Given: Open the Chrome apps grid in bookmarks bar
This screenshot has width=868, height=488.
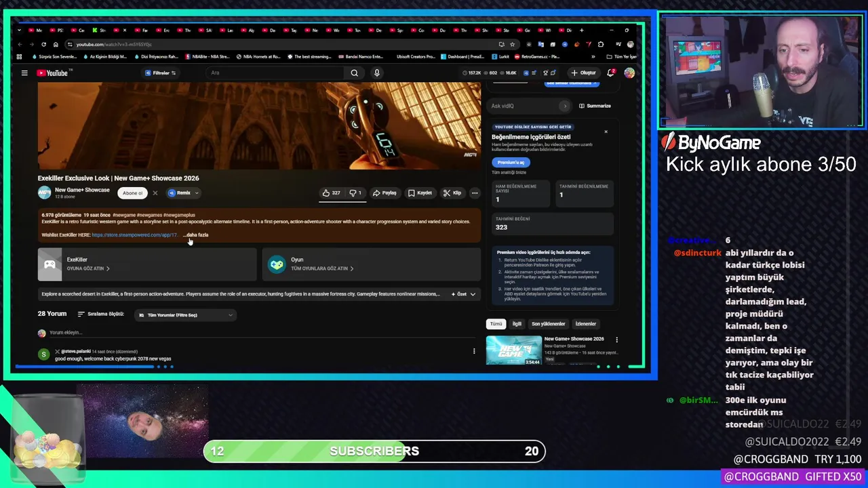Looking at the screenshot, I should (20, 57).
